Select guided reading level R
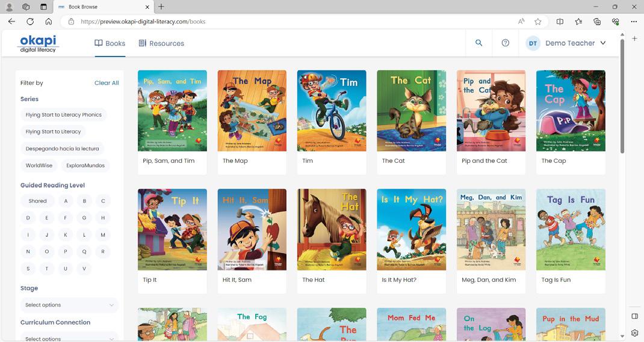The width and height of the screenshot is (644, 342). point(103,252)
